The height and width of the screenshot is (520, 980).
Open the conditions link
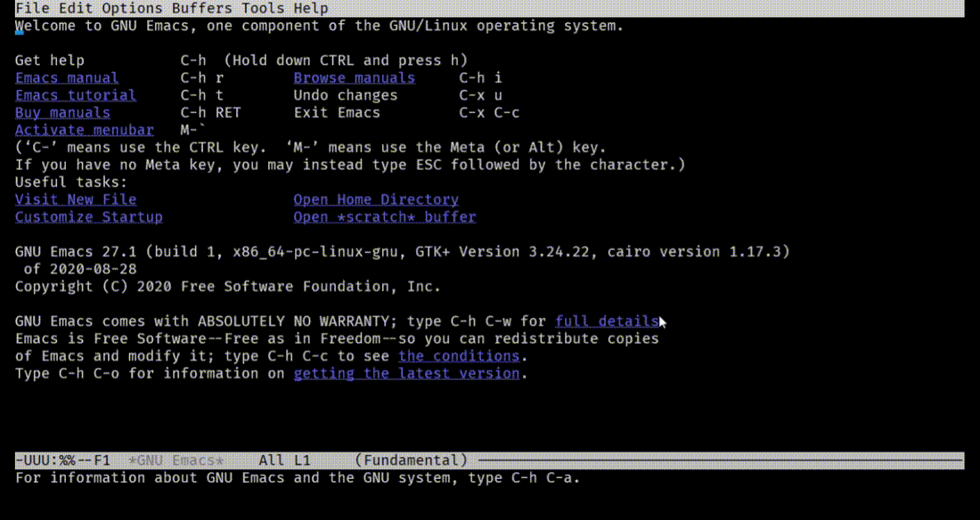(x=459, y=355)
